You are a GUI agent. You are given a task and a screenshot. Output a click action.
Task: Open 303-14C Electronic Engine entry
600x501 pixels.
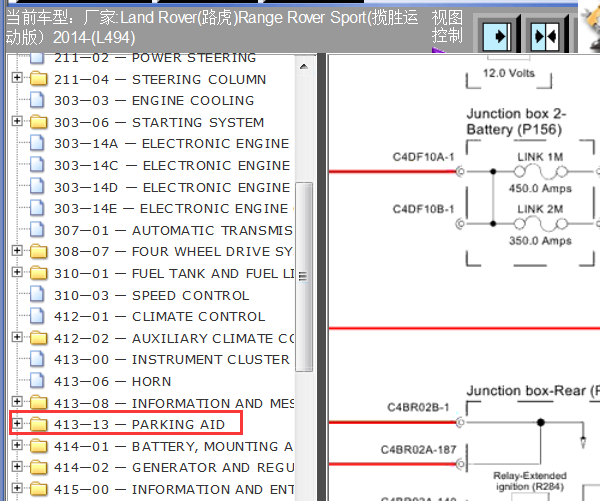[172, 165]
